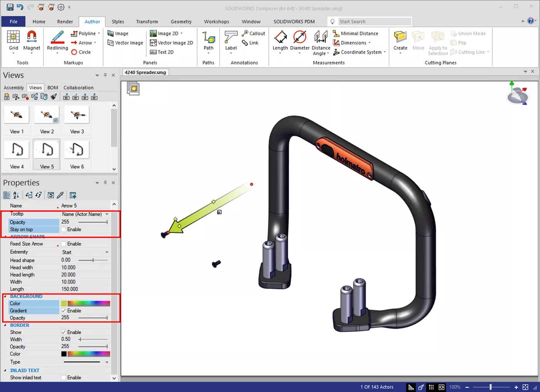Measure Length
Screen dimensions: 540x392
pos(280,42)
